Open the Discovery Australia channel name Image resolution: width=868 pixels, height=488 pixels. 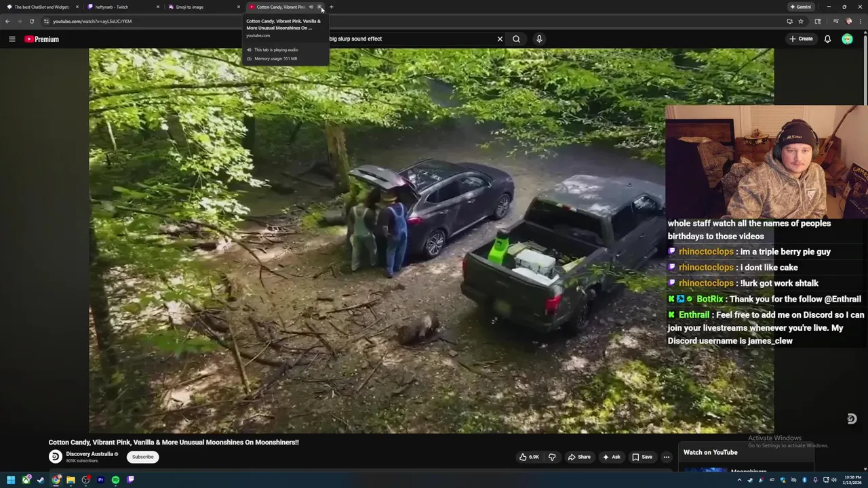coord(90,454)
